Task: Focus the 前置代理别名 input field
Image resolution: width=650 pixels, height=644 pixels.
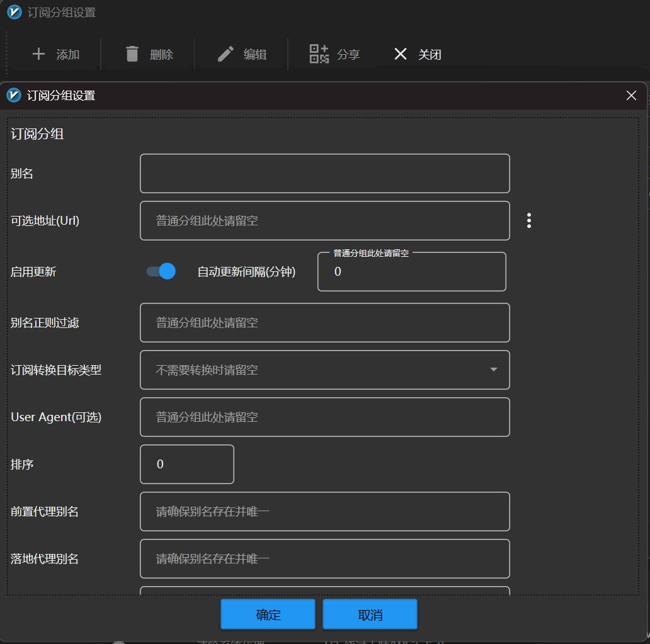Action: click(x=324, y=511)
